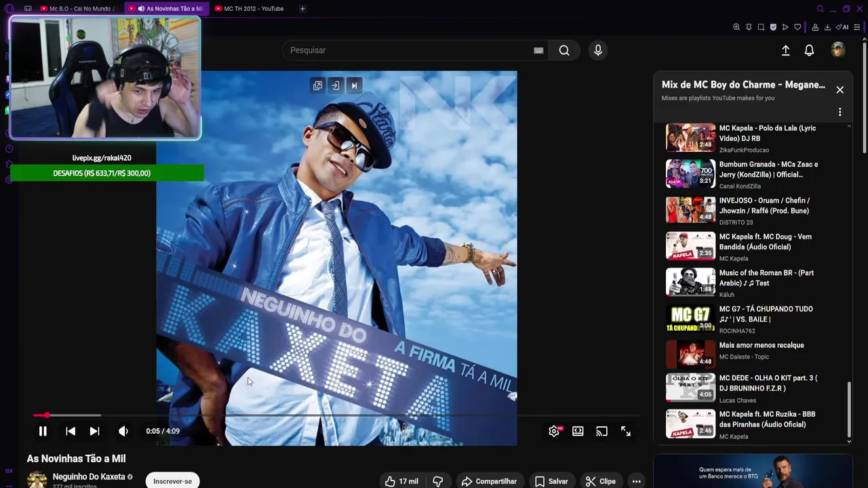Select the As Novinhas Tão a Mil tab
The image size is (868, 488).
click(168, 9)
